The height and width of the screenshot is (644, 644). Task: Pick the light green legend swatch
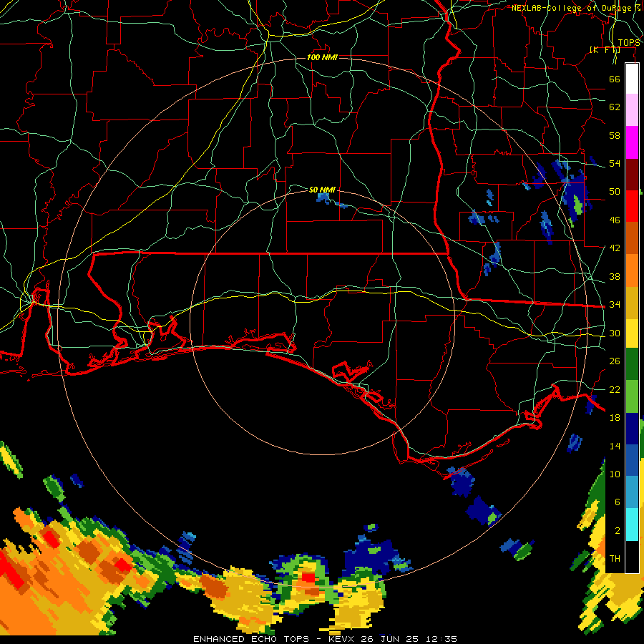pyautogui.click(x=632, y=396)
